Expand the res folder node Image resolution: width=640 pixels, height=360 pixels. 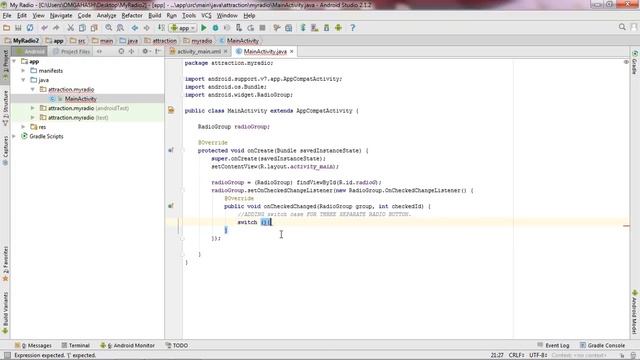[x=23, y=127]
